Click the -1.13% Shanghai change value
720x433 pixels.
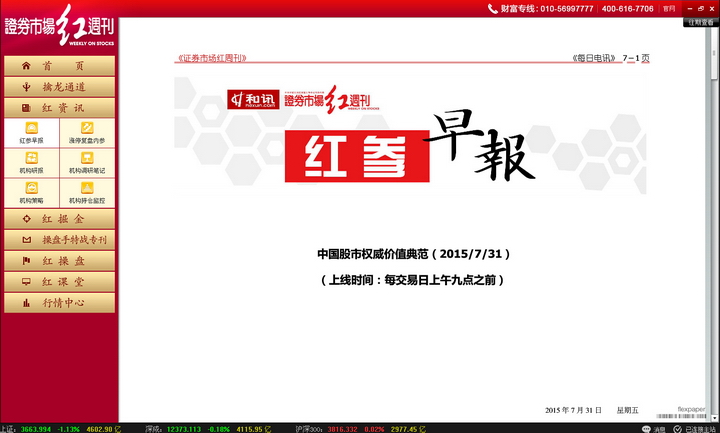[x=68, y=429]
